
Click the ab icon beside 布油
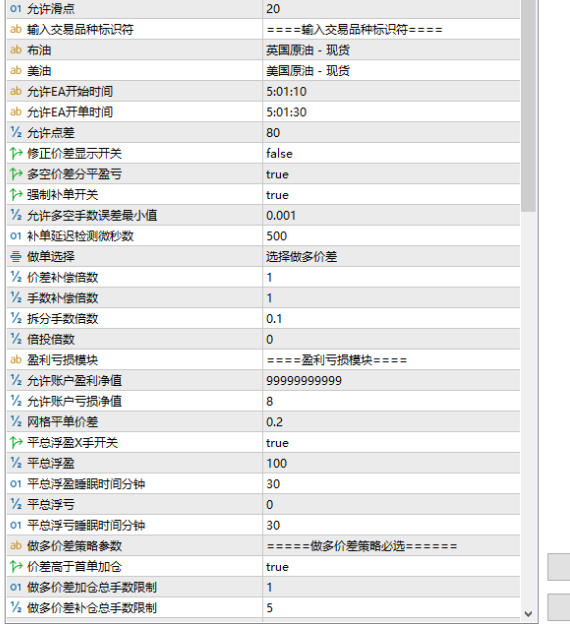click(16, 50)
